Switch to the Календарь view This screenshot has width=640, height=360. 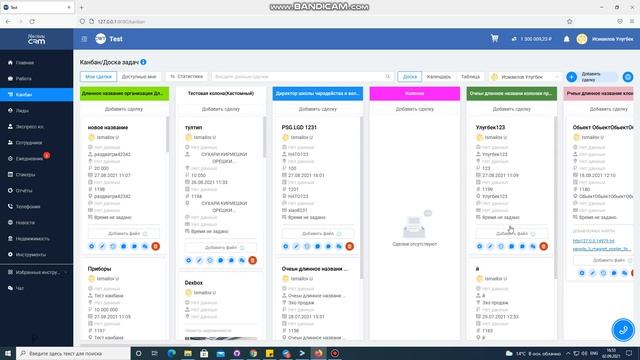[439, 76]
